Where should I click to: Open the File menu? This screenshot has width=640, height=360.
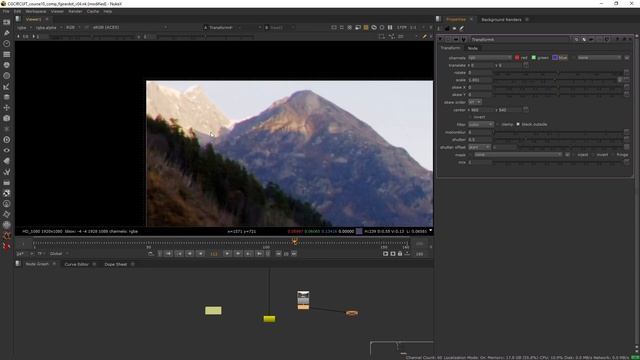point(6,11)
